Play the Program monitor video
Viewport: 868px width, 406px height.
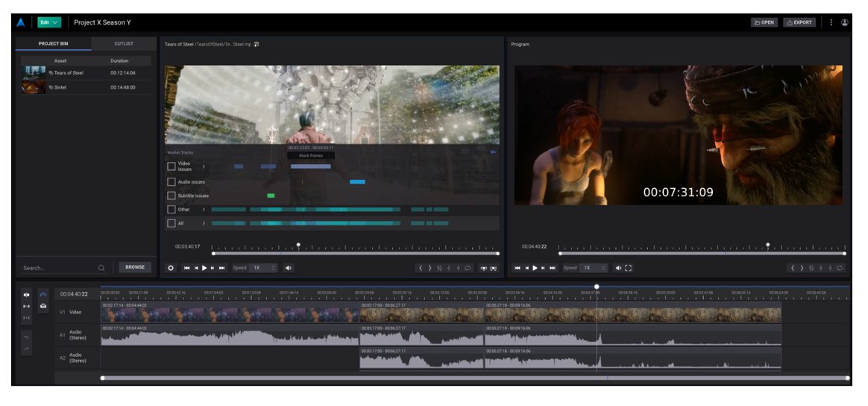pyautogui.click(x=534, y=268)
